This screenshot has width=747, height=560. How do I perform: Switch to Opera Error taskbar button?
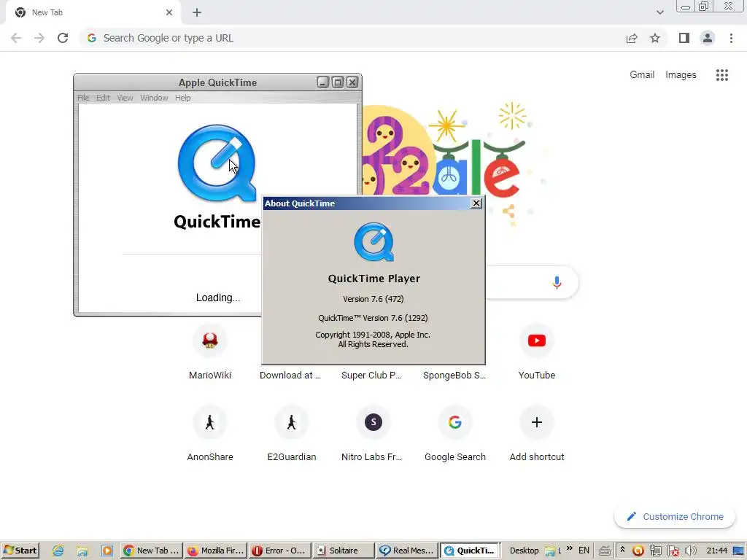[x=279, y=551]
